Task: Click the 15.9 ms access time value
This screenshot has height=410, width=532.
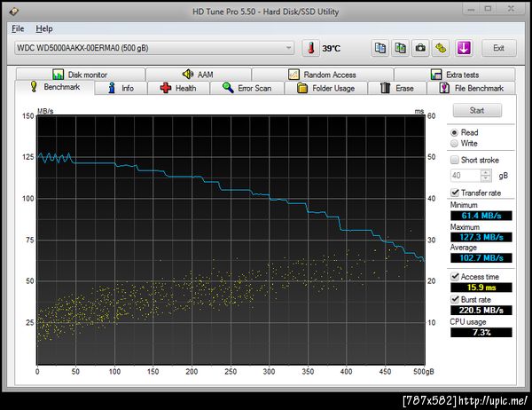Action: tap(481, 288)
